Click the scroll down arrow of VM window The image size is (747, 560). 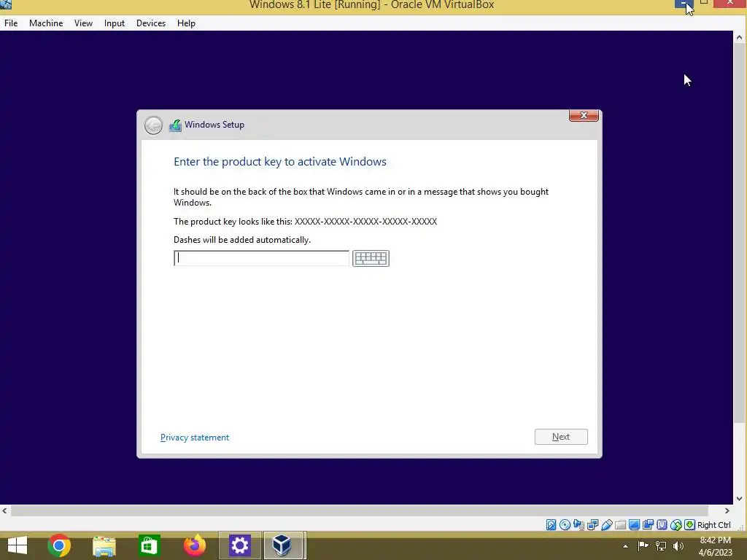click(739, 499)
